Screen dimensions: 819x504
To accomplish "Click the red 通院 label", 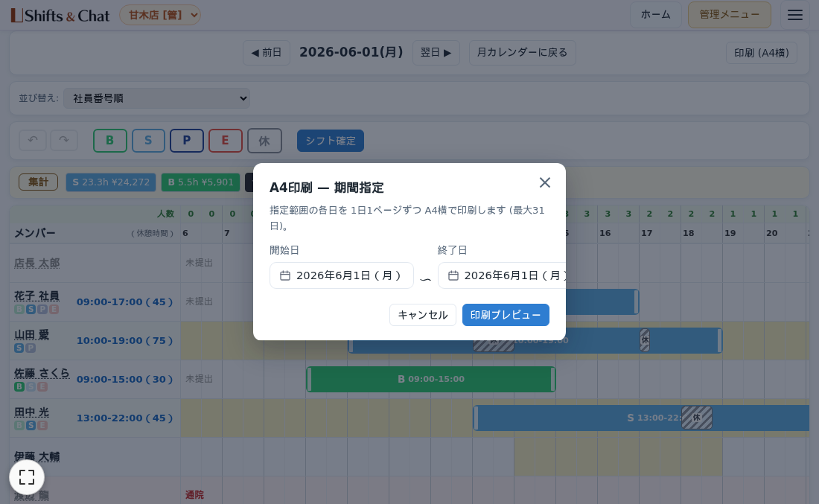I will point(195,494).
